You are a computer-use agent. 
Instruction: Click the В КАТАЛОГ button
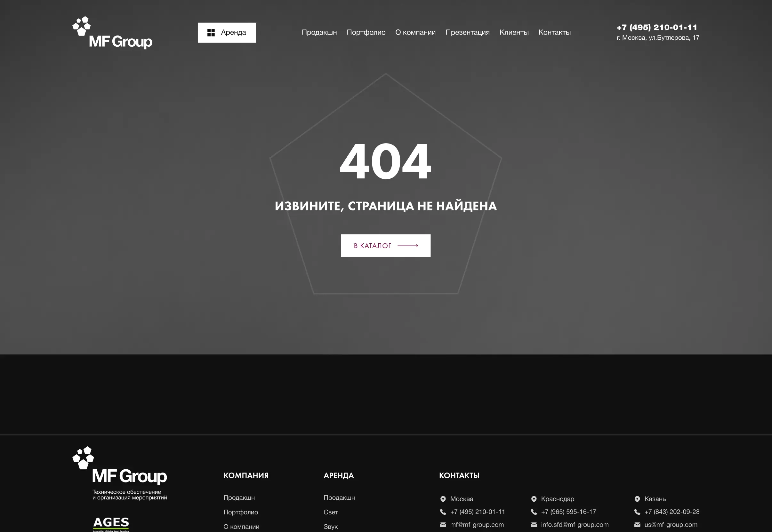pos(385,245)
